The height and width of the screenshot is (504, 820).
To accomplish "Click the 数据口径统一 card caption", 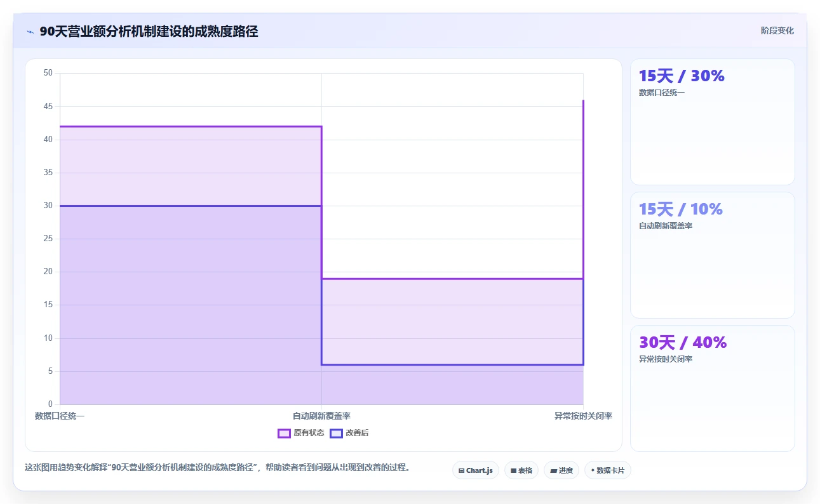I will (662, 93).
